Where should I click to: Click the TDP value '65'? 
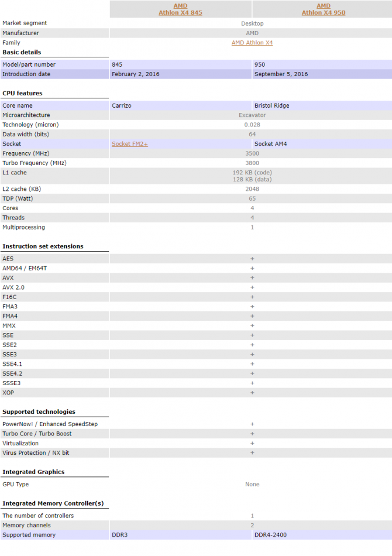(252, 198)
